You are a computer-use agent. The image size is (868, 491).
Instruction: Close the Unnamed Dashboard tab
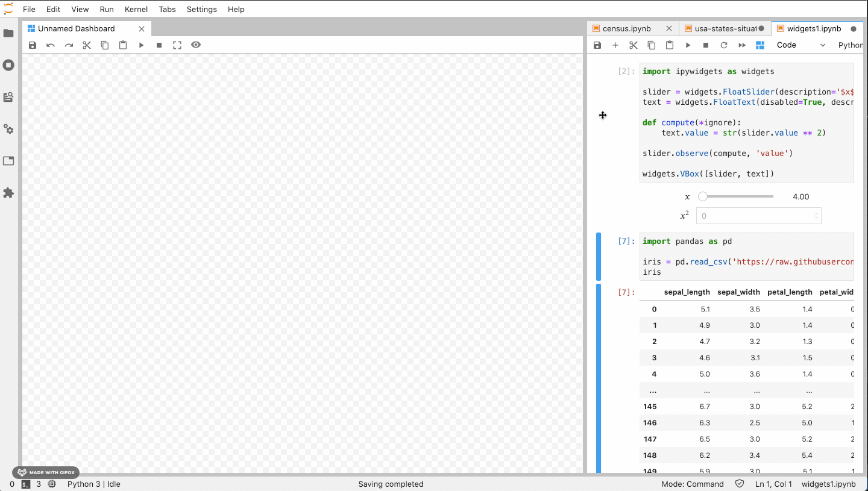click(142, 28)
